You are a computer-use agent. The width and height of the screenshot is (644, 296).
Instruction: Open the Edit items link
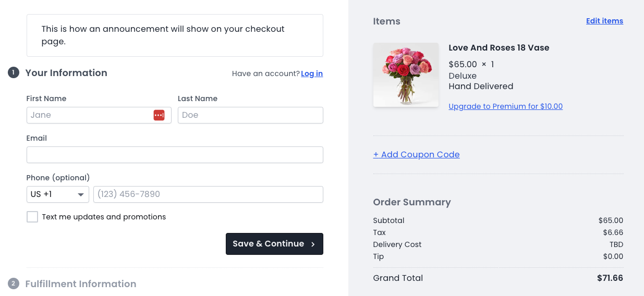(604, 21)
